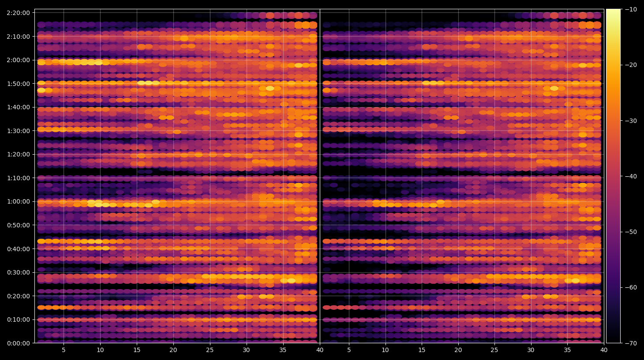The image size is (644, 360).
Task: Select x-axis label 40 of left heatmap
Action: coord(319,350)
